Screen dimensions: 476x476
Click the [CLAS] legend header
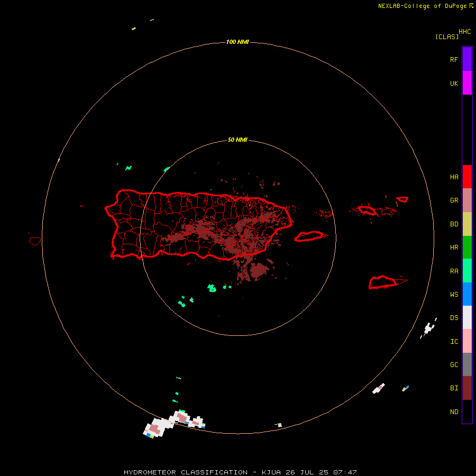tap(447, 36)
